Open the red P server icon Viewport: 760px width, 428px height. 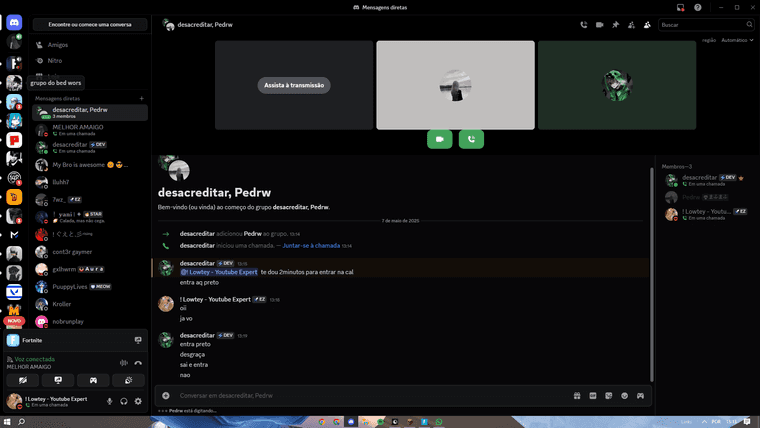(x=14, y=140)
